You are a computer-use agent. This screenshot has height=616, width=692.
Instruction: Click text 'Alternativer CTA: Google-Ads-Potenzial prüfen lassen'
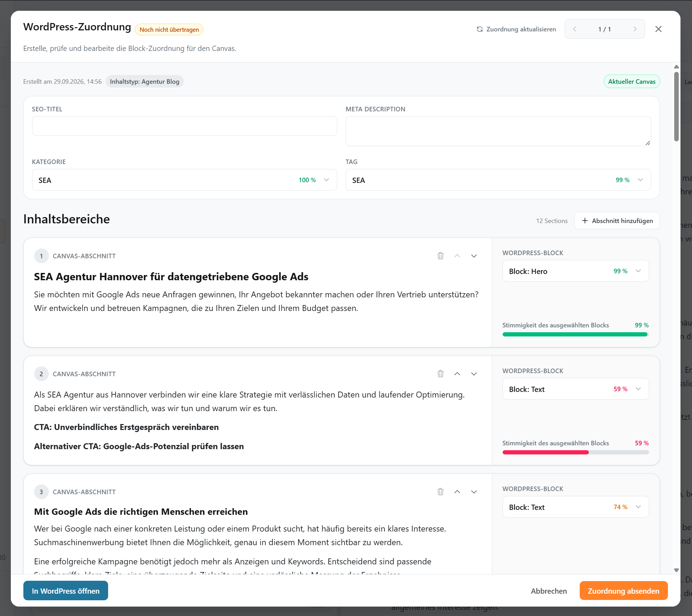point(139,446)
